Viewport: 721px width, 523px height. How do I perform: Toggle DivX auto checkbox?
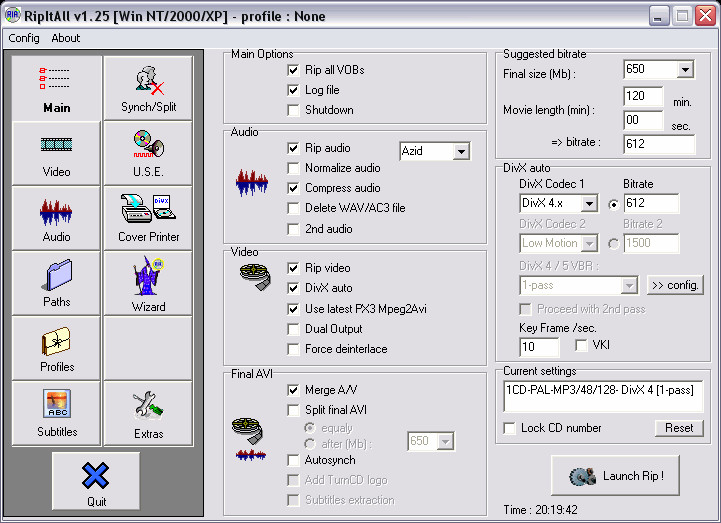293,288
